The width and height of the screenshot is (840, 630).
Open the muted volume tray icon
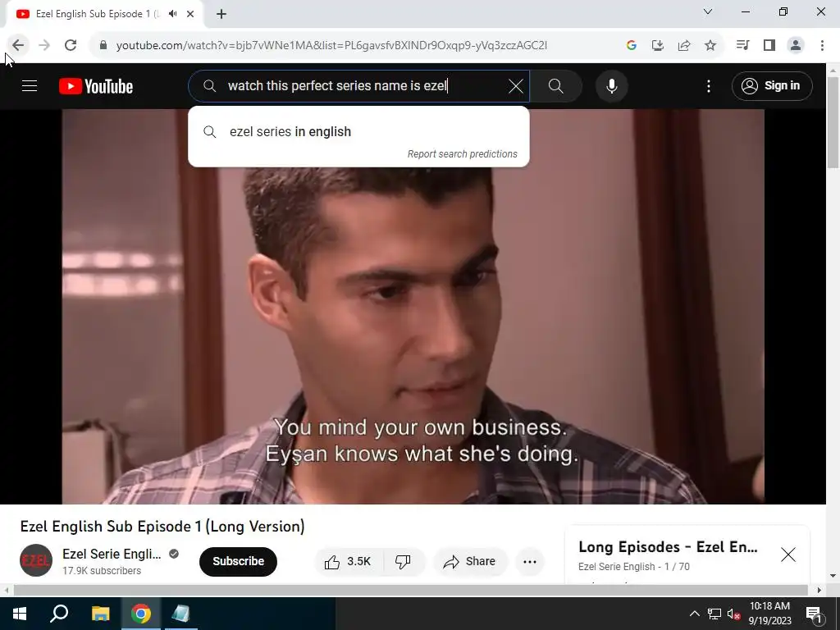tap(734, 614)
